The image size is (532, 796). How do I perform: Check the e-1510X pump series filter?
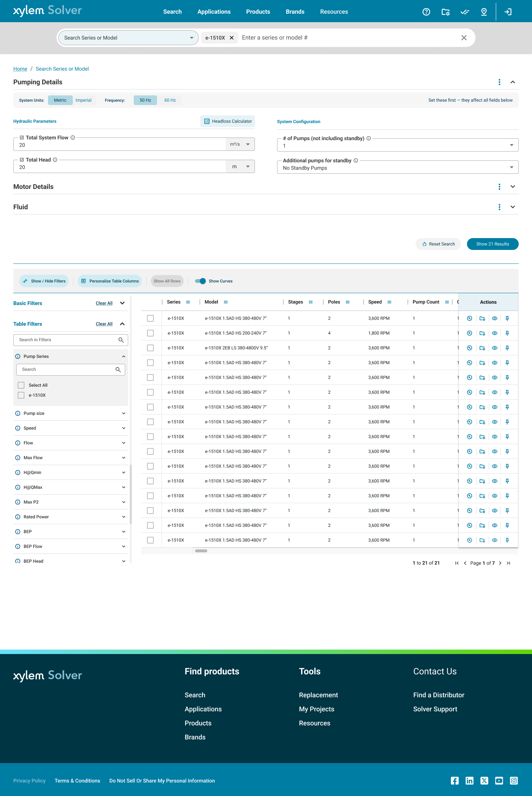click(21, 395)
